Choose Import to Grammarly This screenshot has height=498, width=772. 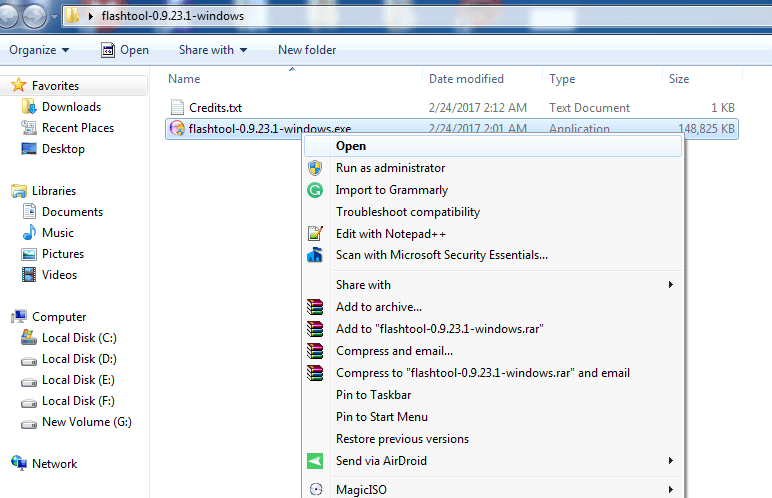pyautogui.click(x=493, y=190)
